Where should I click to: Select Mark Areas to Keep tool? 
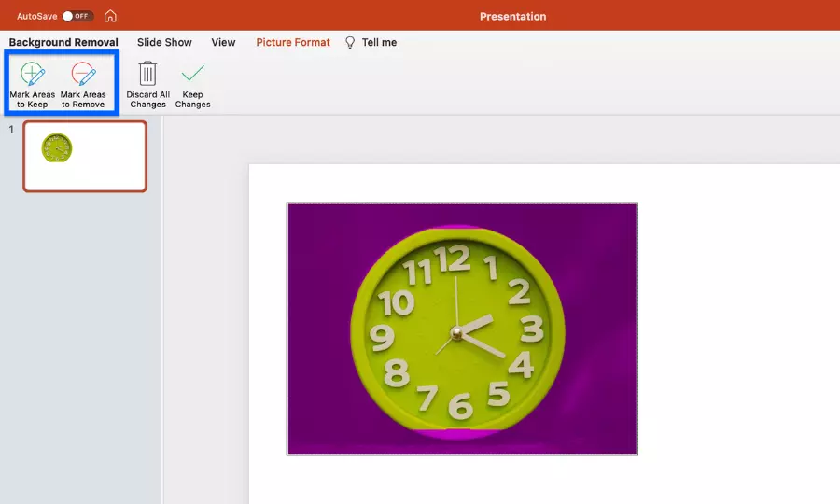32,85
